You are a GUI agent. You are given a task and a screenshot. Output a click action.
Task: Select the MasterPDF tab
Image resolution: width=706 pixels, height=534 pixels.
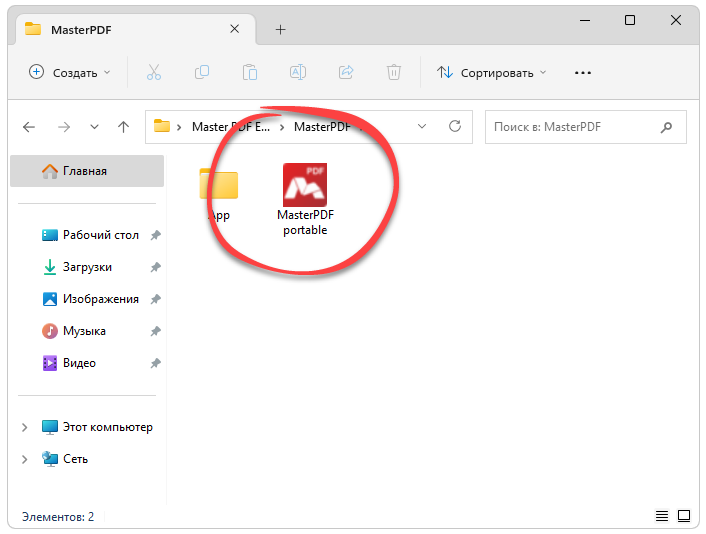pos(135,30)
